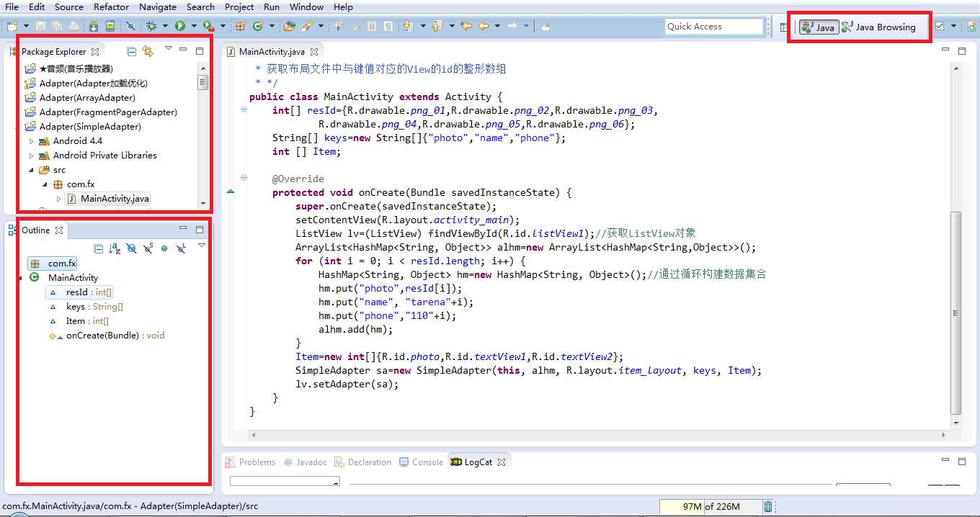Click the editor vertical scrollbar thumb

(x=956, y=313)
